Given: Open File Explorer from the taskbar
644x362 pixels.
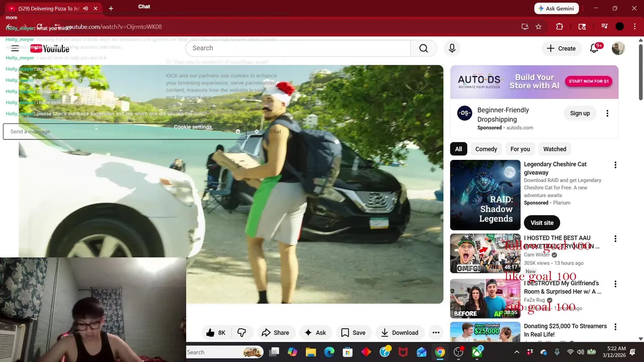Looking at the screenshot, I should tap(310, 352).
